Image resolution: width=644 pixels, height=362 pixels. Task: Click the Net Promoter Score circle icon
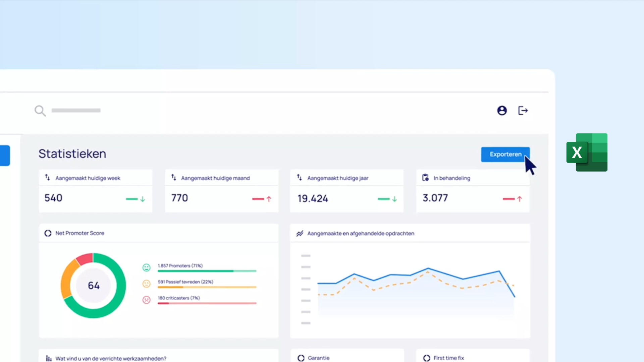pyautogui.click(x=48, y=233)
